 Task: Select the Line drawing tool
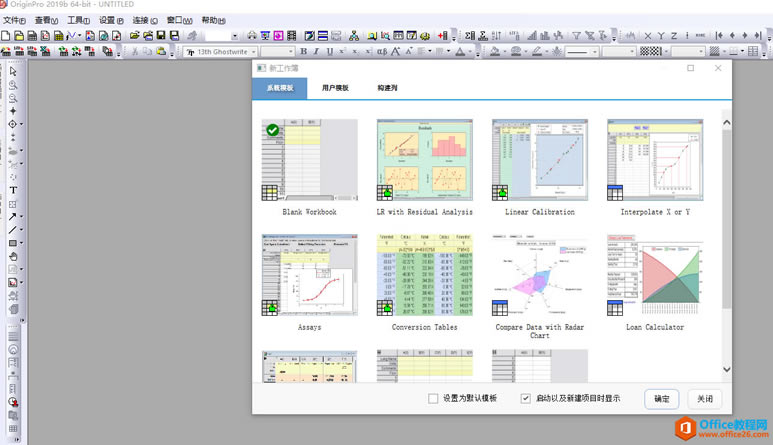tap(12, 230)
